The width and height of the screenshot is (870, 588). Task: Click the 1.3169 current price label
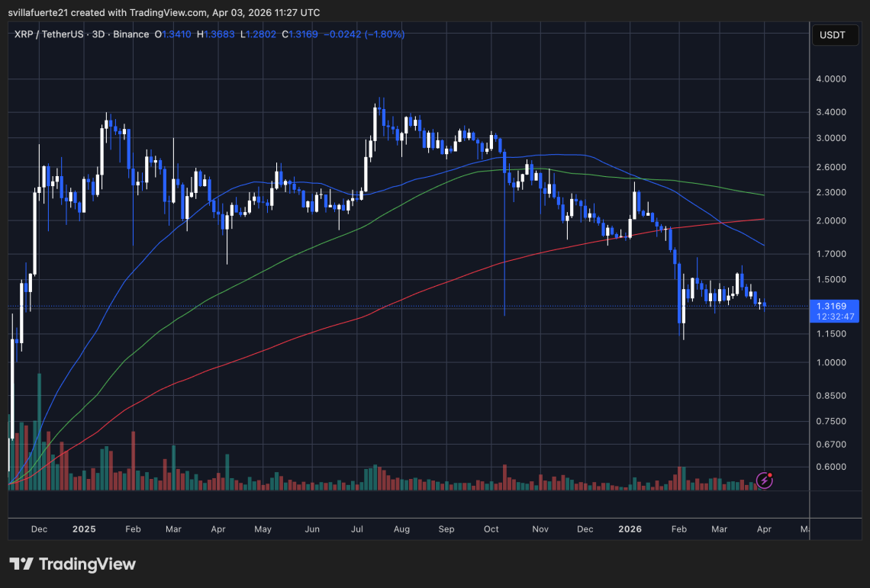pos(831,307)
